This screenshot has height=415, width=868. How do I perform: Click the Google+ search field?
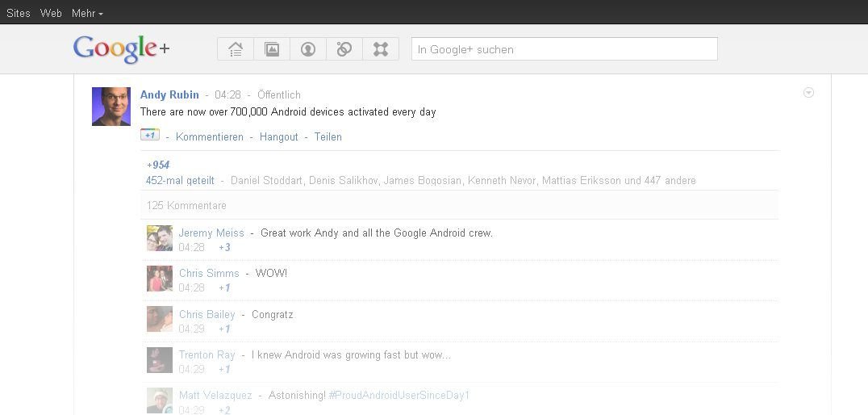pyautogui.click(x=564, y=49)
